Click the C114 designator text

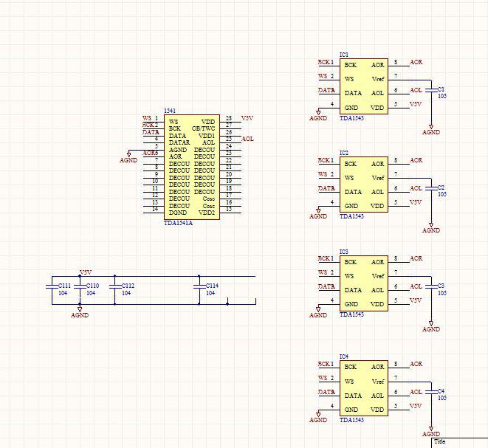(x=213, y=286)
